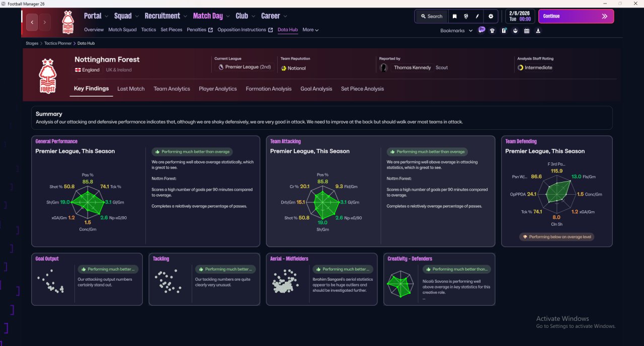
Task: Select the Set Piece Analysis tab
Action: pos(362,89)
